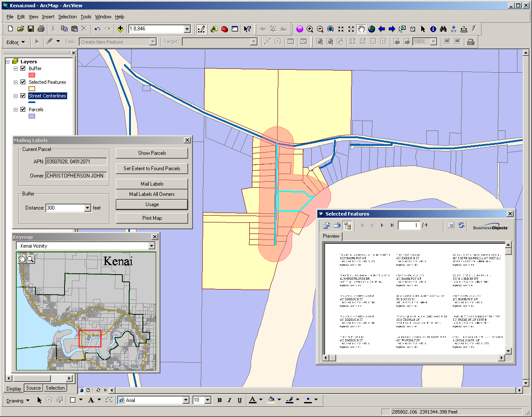Click the red Buffer layer color swatch

(x=32, y=75)
